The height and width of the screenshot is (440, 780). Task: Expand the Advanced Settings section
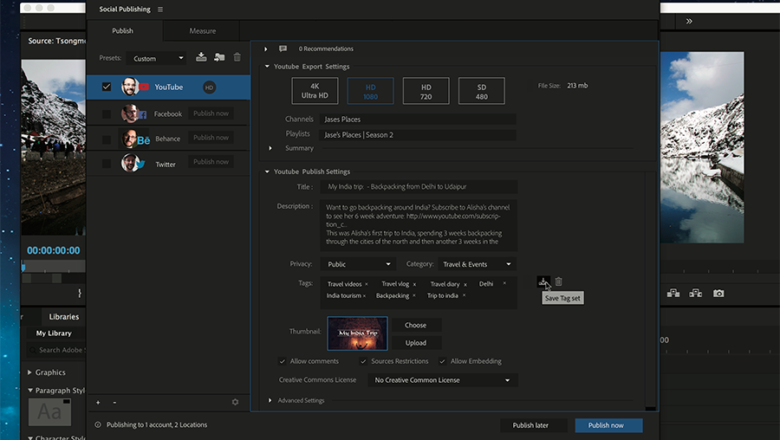[270, 400]
